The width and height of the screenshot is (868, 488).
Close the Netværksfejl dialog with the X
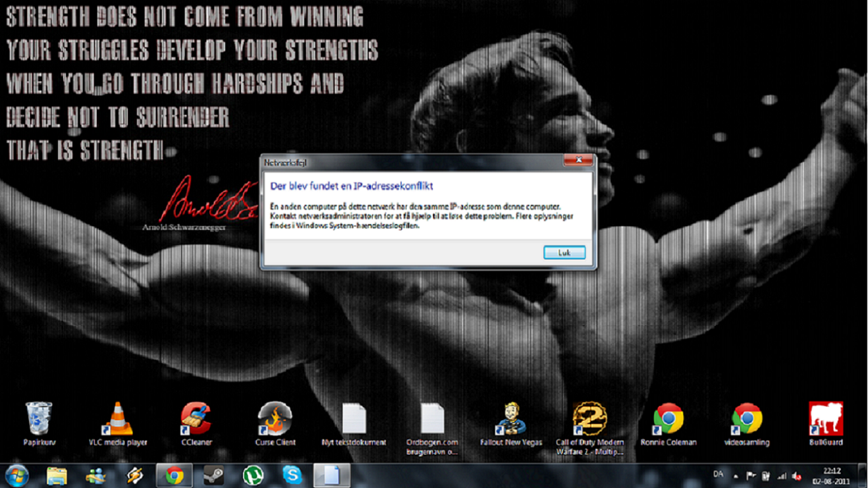578,160
